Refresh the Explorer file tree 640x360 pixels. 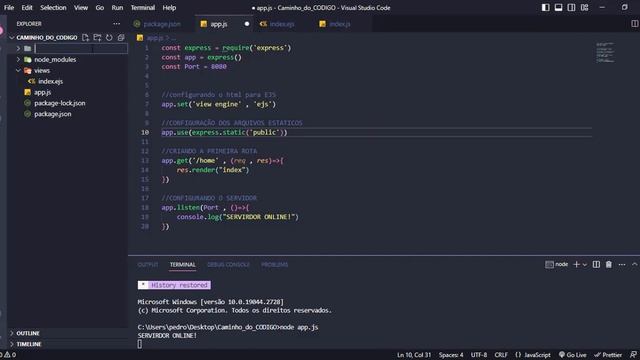coord(109,38)
